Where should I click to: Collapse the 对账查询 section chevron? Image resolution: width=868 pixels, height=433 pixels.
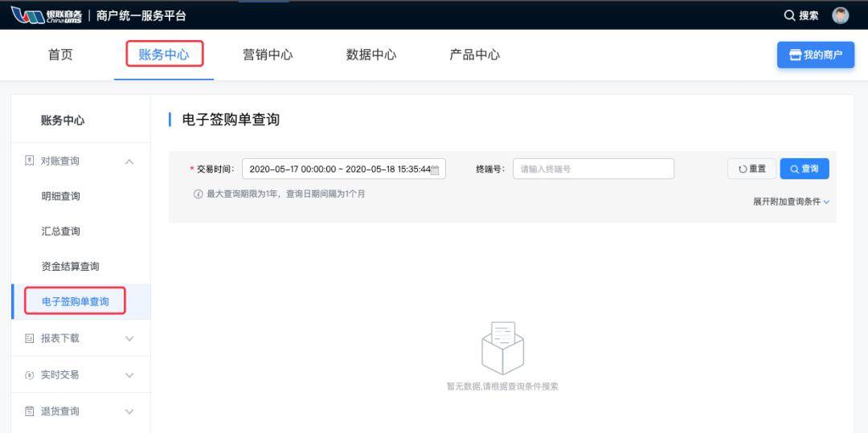tap(129, 161)
